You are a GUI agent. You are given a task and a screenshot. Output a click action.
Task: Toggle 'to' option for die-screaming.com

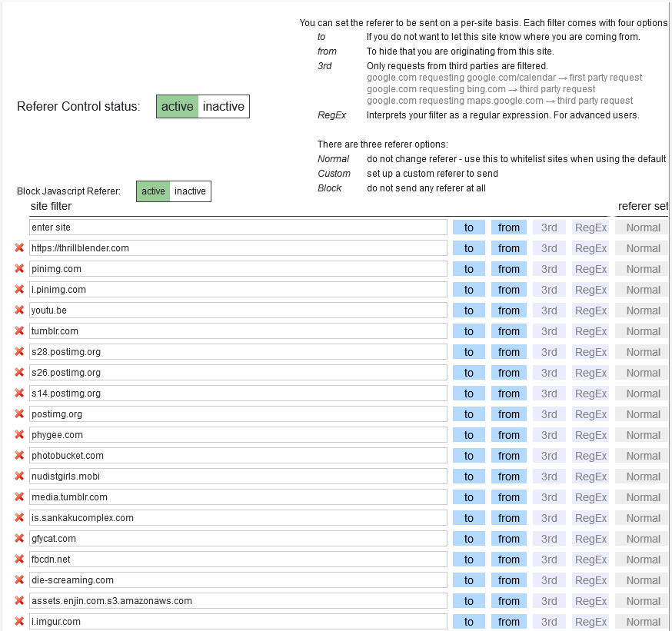point(469,580)
